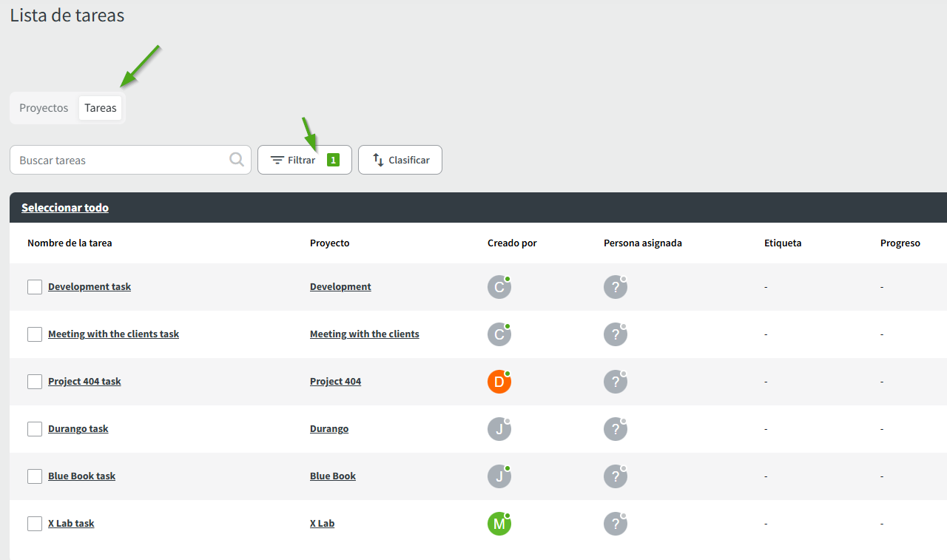Image resolution: width=947 pixels, height=560 pixels.
Task: Click creator avatar J in Durango task row
Action: click(x=499, y=429)
